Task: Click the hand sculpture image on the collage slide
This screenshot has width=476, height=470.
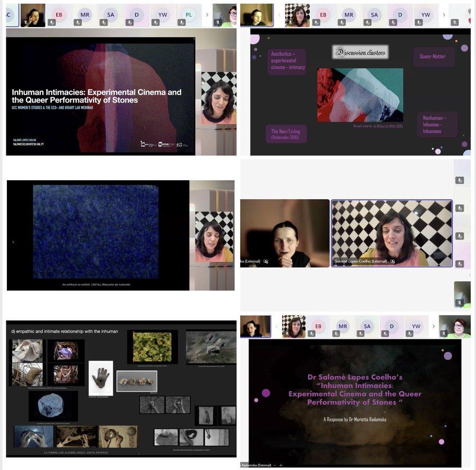Action: tap(101, 378)
